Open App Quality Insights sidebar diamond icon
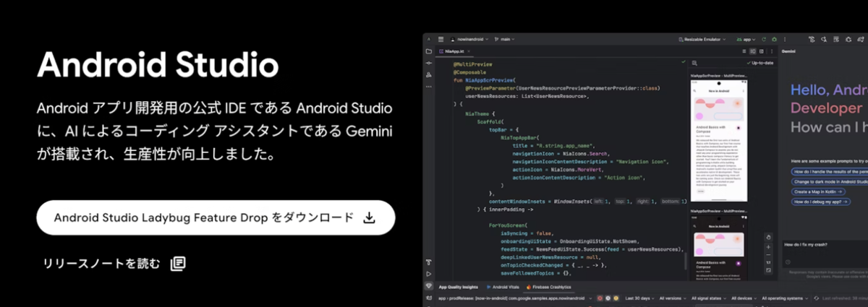 [x=429, y=286]
